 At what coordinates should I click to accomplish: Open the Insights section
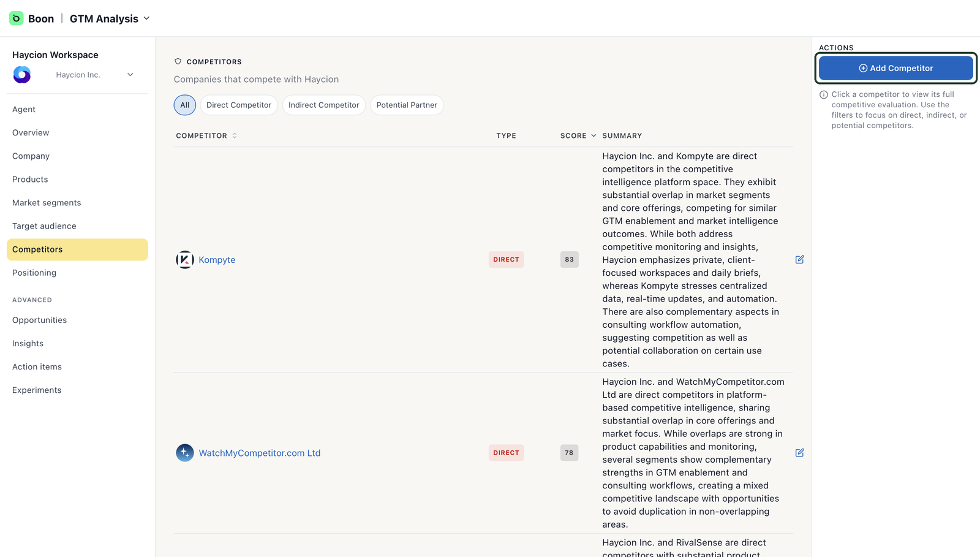click(77, 343)
